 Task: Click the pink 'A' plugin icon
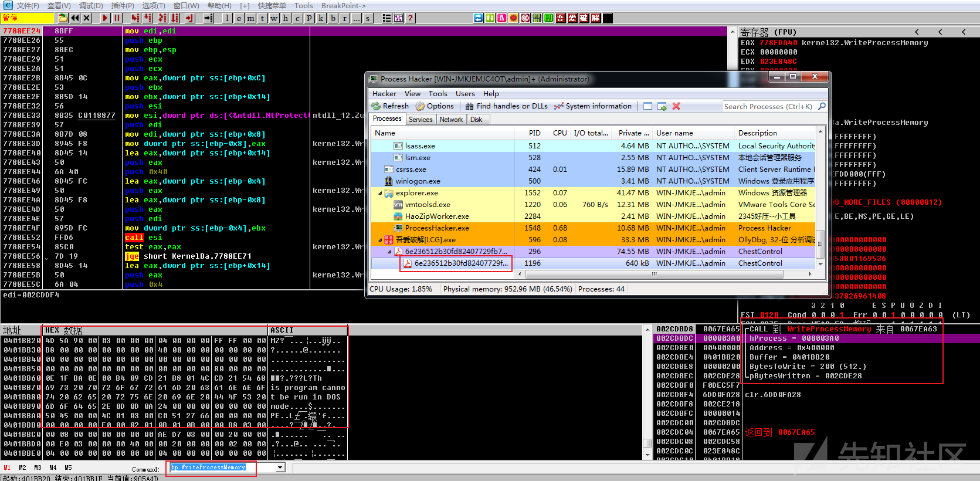tap(502, 18)
